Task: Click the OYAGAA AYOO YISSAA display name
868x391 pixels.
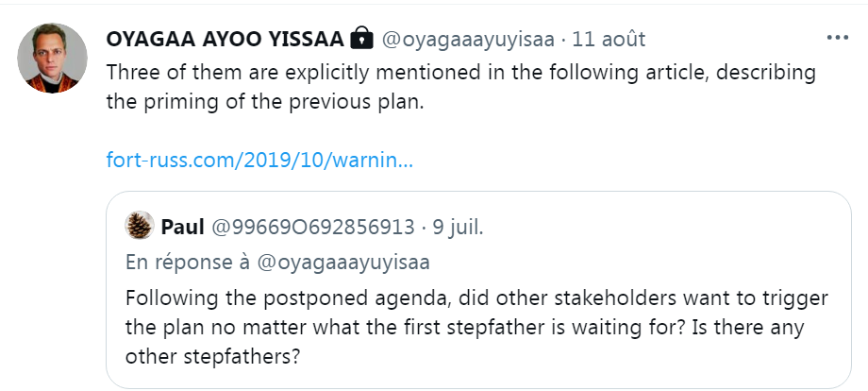Action: point(224,40)
